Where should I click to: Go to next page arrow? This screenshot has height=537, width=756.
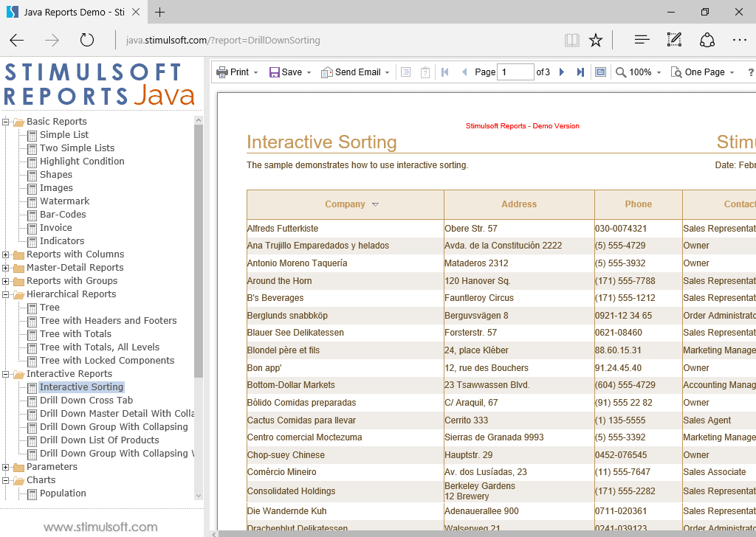point(562,72)
